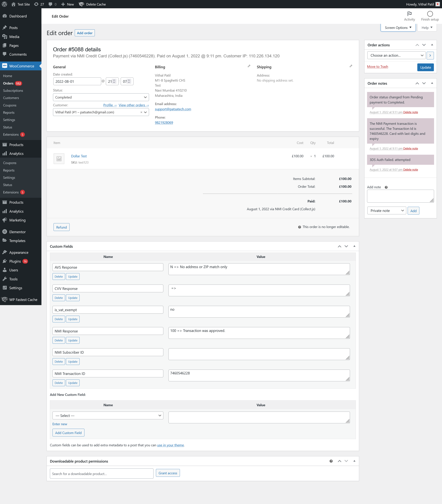Open Choose an action dropdown
Screen dimensions: 442x504
coord(396,55)
